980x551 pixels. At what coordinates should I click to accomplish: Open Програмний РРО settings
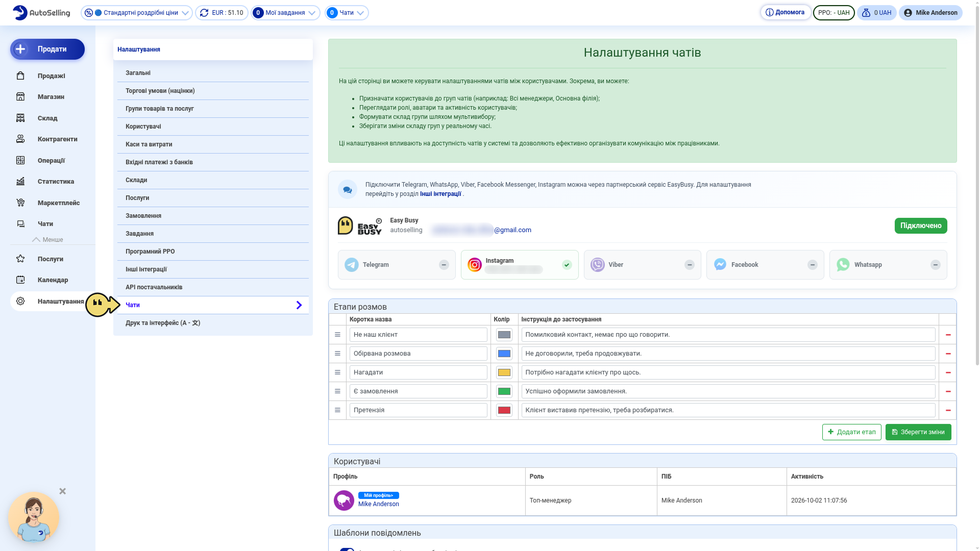point(213,252)
